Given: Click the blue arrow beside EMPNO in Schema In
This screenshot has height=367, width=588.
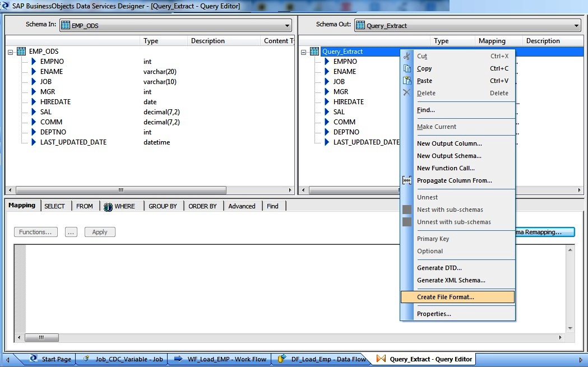Looking at the screenshot, I should (x=34, y=61).
